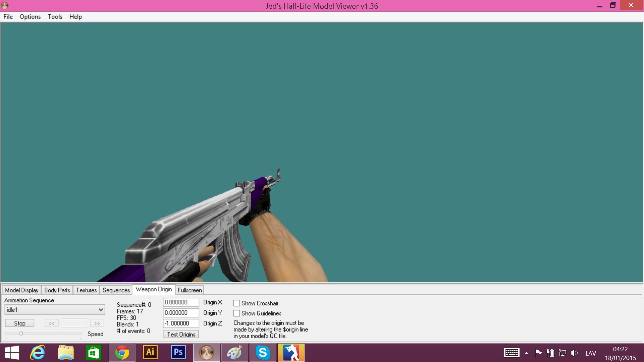
Task: Open the File menu
Action: [x=8, y=17]
